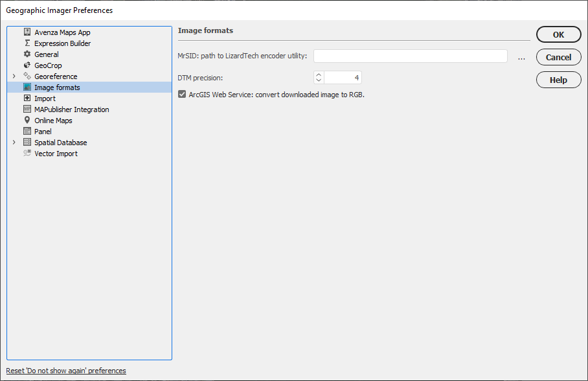Image resolution: width=588 pixels, height=381 pixels.
Task: Cancel the preferences dialog
Action: [x=558, y=57]
